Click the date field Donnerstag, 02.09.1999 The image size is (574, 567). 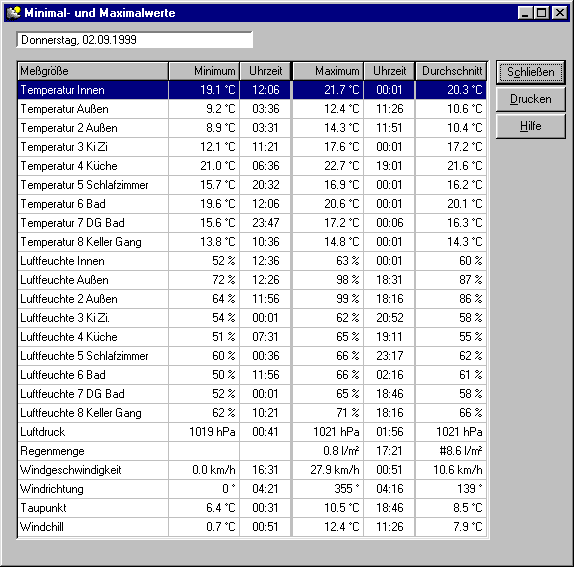click(x=134, y=40)
